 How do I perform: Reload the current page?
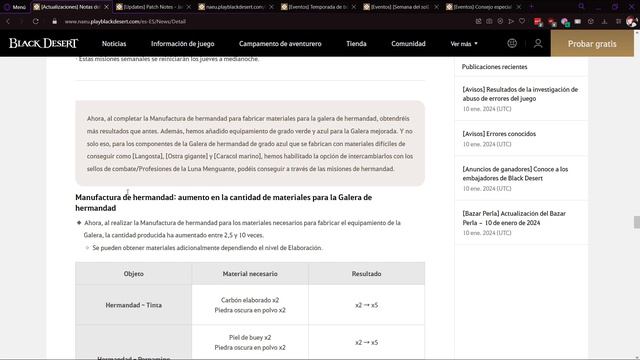(x=36, y=21)
